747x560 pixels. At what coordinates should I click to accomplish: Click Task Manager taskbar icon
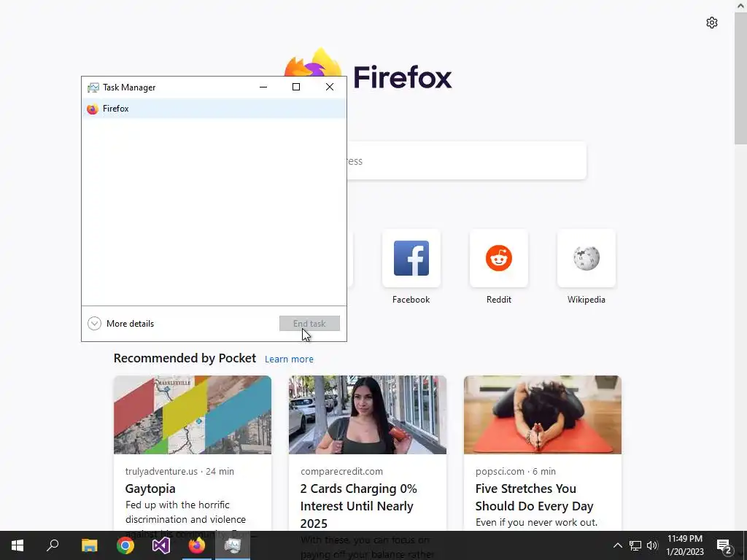[233, 545]
